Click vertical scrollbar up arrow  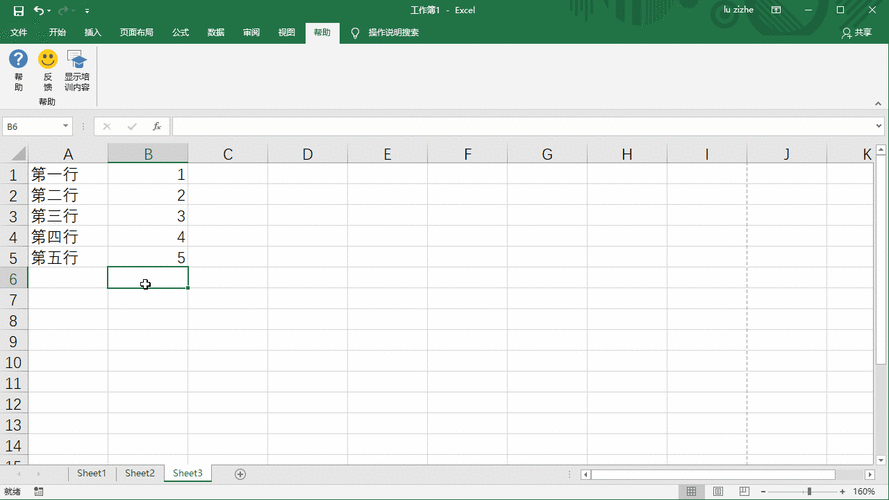[x=880, y=150]
